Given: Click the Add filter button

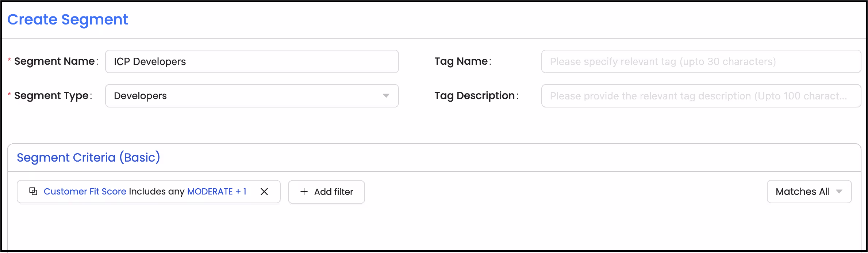Looking at the screenshot, I should pos(326,192).
